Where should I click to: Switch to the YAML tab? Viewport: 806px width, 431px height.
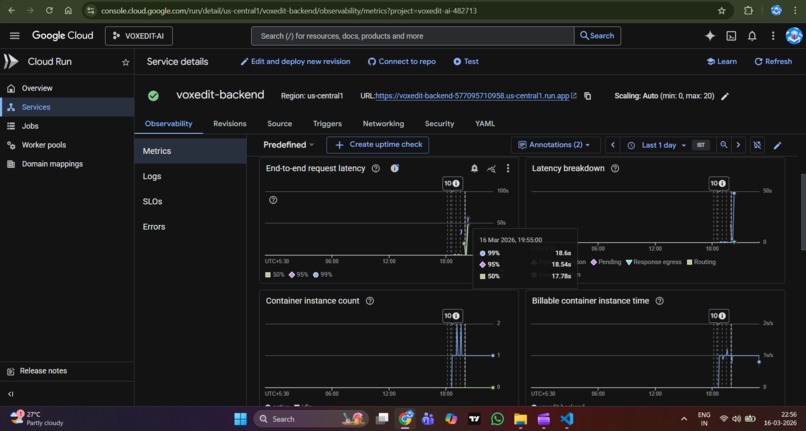(x=485, y=123)
